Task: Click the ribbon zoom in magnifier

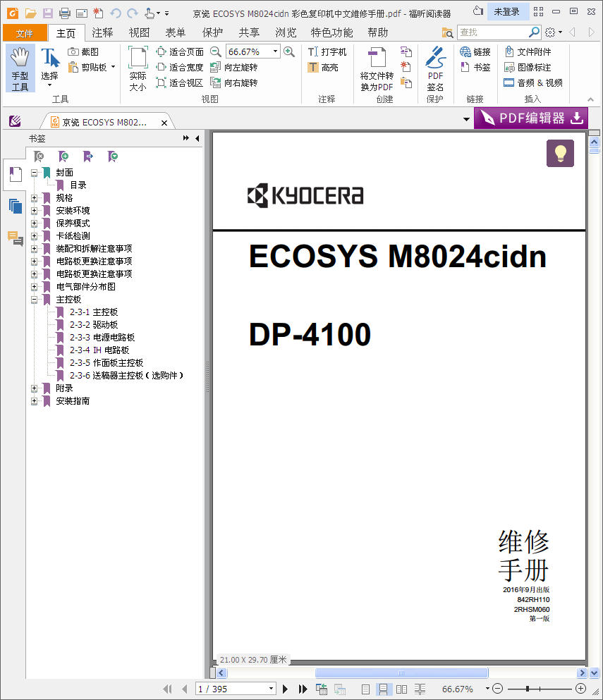Action: coord(289,51)
